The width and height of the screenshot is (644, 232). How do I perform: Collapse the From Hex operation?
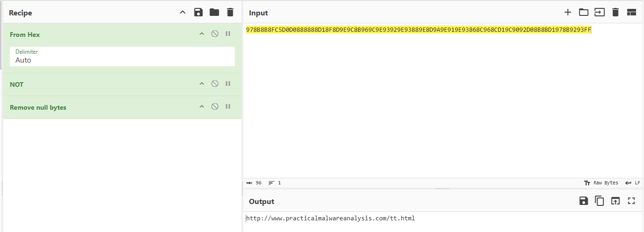click(202, 34)
